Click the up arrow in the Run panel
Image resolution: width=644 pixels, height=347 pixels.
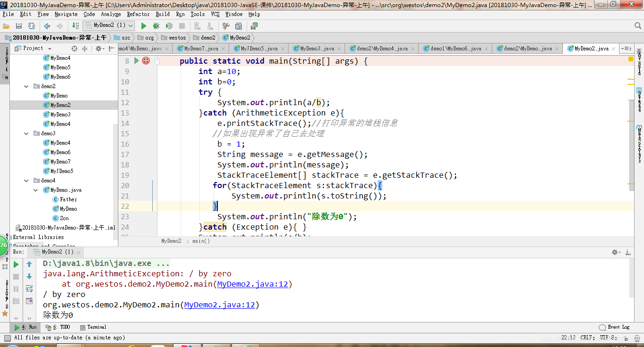point(29,264)
